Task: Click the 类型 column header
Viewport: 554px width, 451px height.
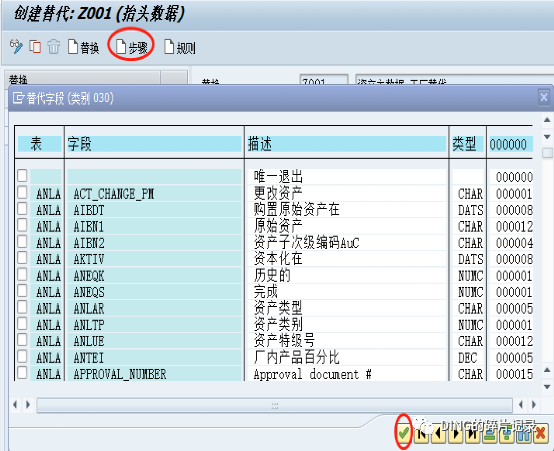Action: 467,144
